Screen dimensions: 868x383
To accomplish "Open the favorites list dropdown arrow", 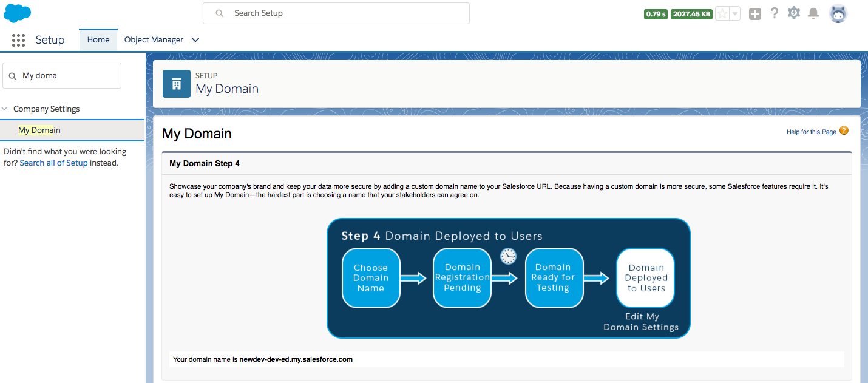I will pos(735,13).
